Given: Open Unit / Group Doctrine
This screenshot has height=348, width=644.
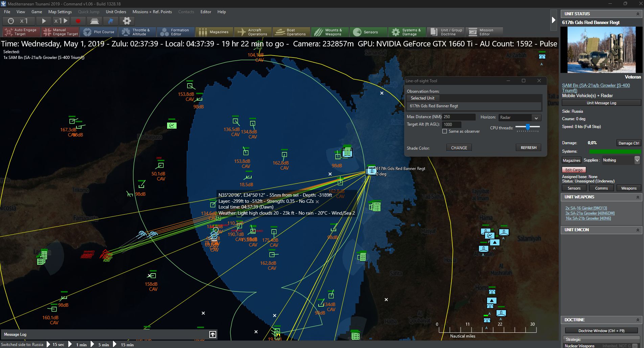Looking at the screenshot, I should pyautogui.click(x=445, y=32).
